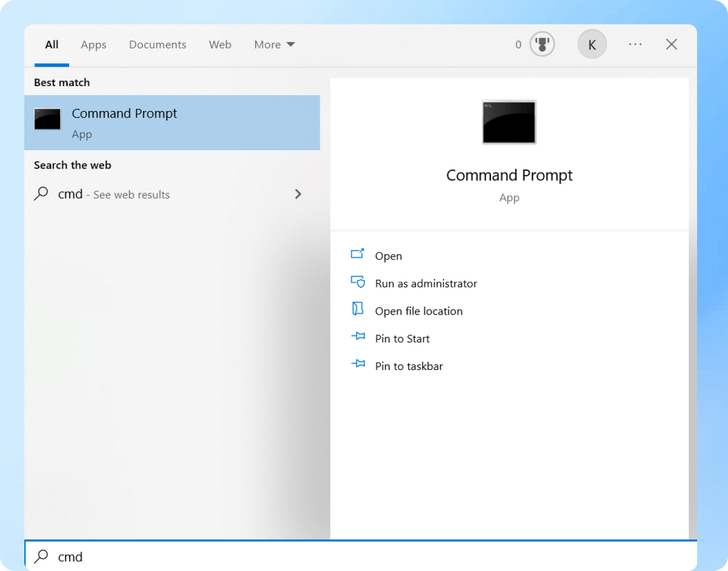Click the search box magnifier icon
This screenshot has height=571, width=728.
coord(41,556)
